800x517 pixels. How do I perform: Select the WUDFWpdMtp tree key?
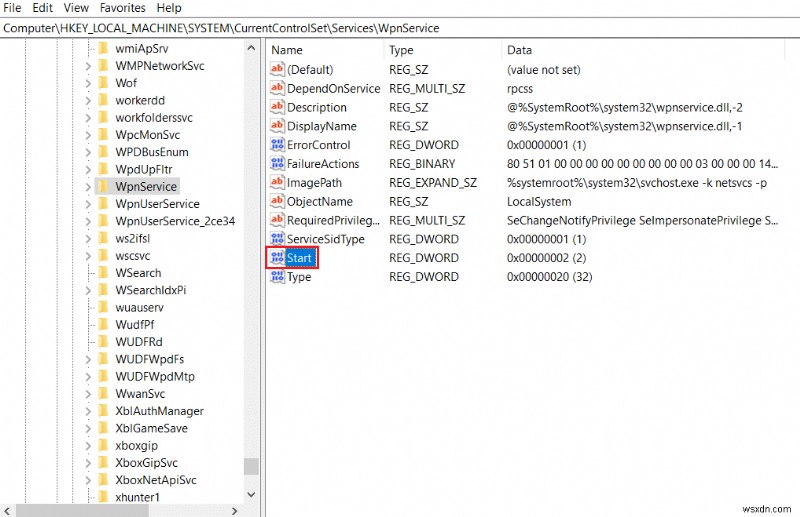pyautogui.click(x=155, y=376)
